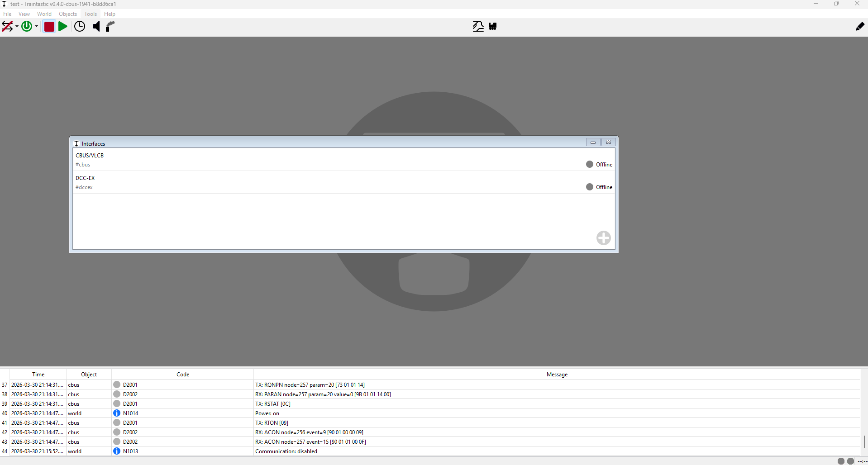Minimize the Interfaces subwindow
868x465 pixels.
593,142
